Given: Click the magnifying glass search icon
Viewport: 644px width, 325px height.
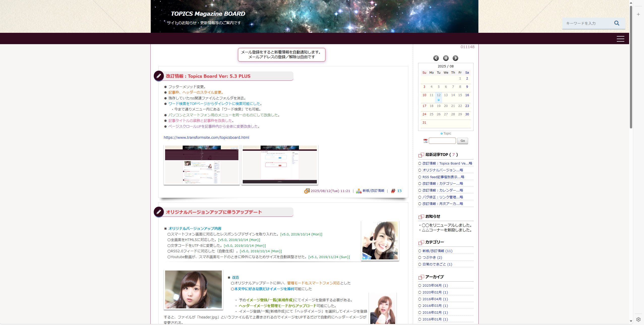Looking at the screenshot, I should 617,23.
